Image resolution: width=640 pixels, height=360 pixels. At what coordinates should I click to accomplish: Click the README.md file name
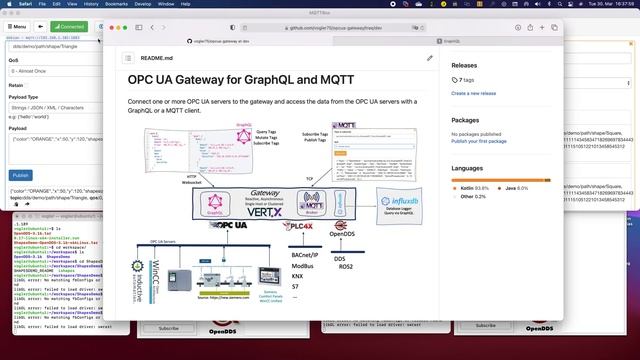click(157, 58)
